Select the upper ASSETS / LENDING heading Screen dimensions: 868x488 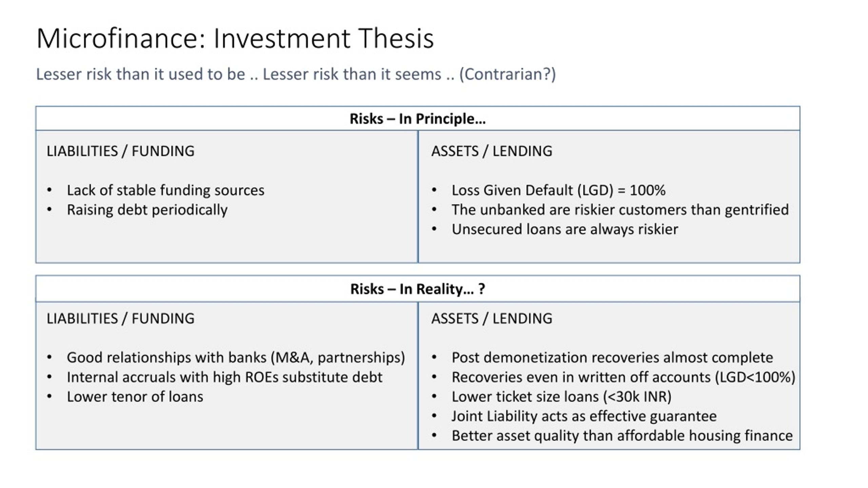tap(492, 151)
